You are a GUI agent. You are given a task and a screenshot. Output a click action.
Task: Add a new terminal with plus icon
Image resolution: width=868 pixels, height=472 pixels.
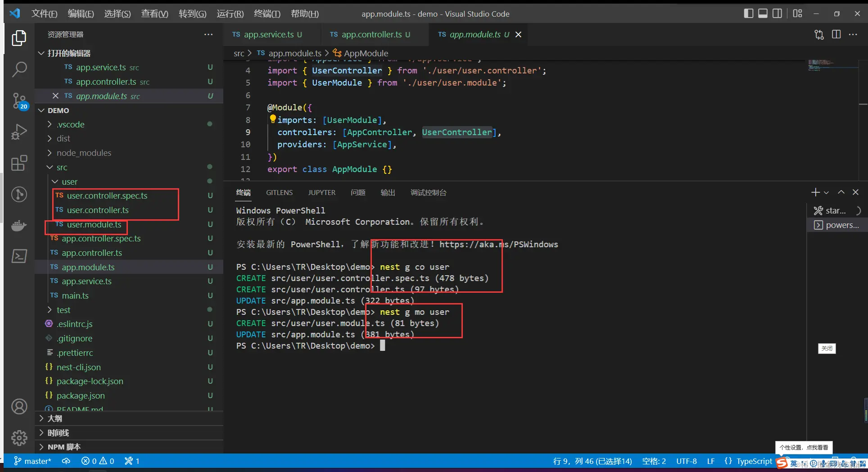(x=815, y=192)
